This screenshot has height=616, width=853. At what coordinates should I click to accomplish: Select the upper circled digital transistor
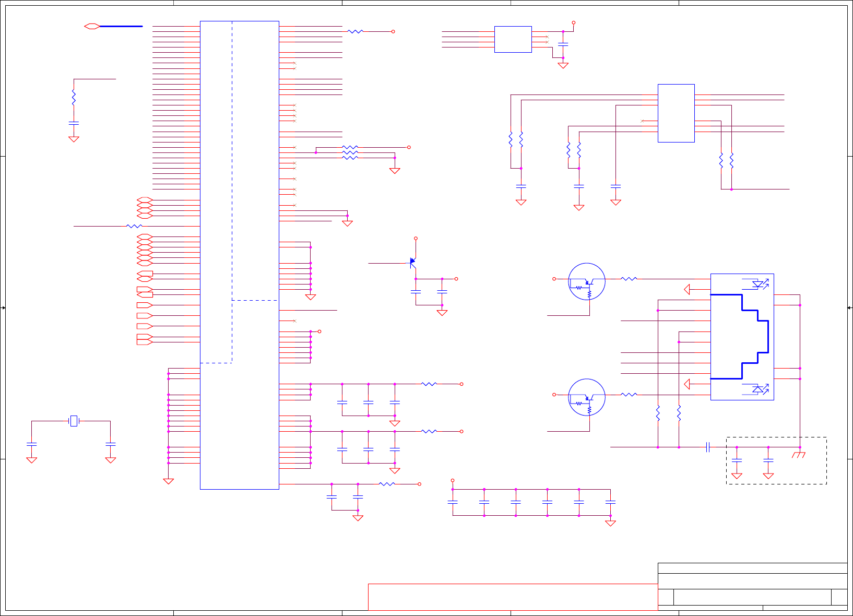click(x=587, y=281)
